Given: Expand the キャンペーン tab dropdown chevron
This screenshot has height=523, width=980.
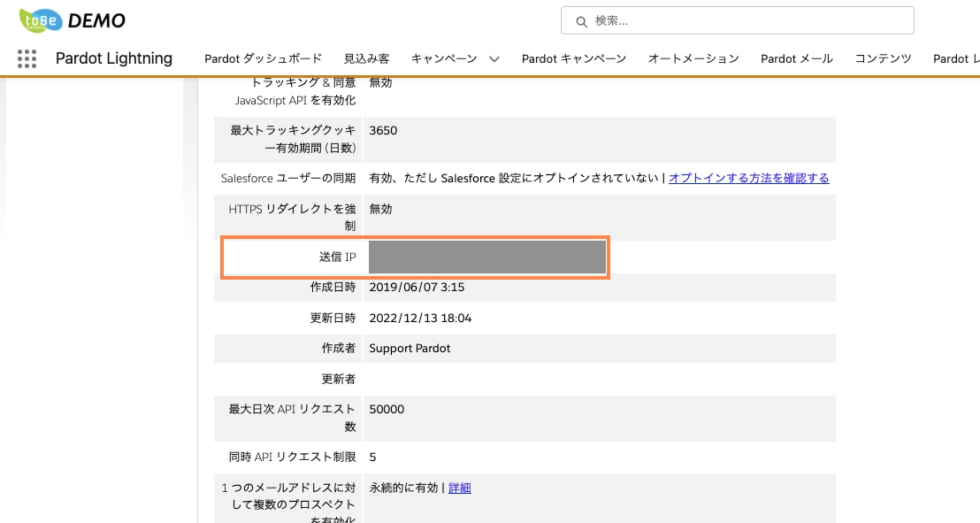Looking at the screenshot, I should pyautogui.click(x=494, y=58).
